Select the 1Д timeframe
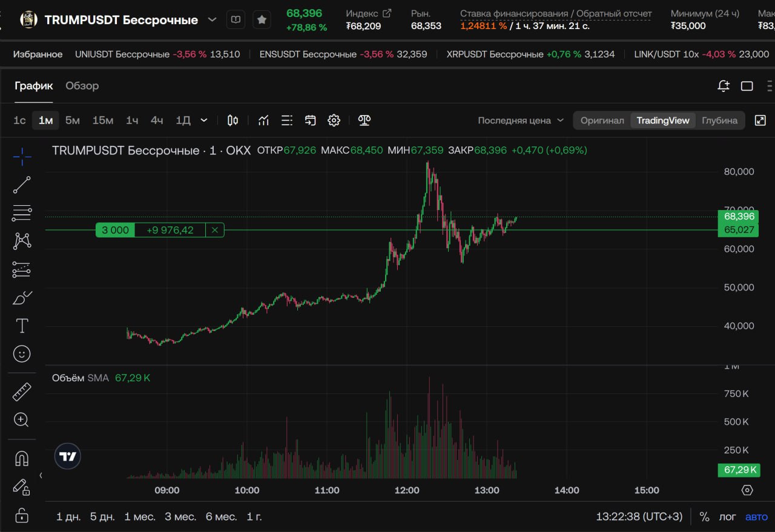 coord(183,120)
